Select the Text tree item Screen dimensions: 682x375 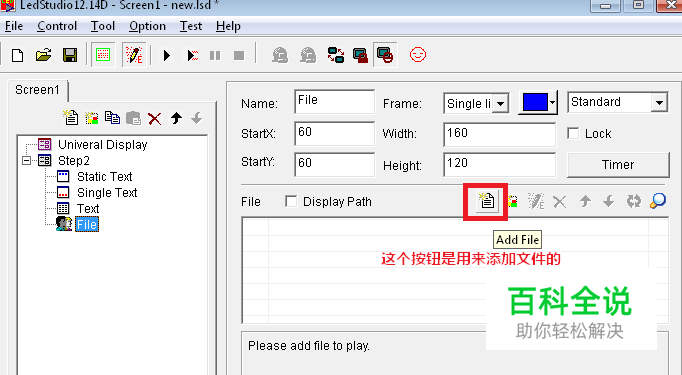click(88, 208)
